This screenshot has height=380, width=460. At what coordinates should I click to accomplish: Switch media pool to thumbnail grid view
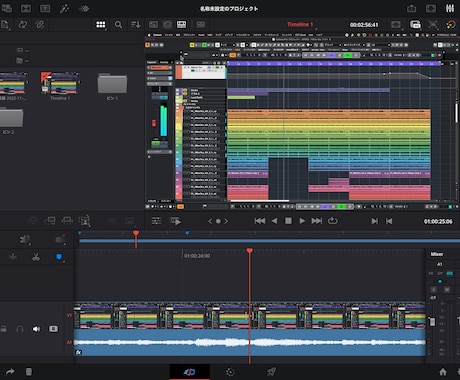(x=101, y=25)
